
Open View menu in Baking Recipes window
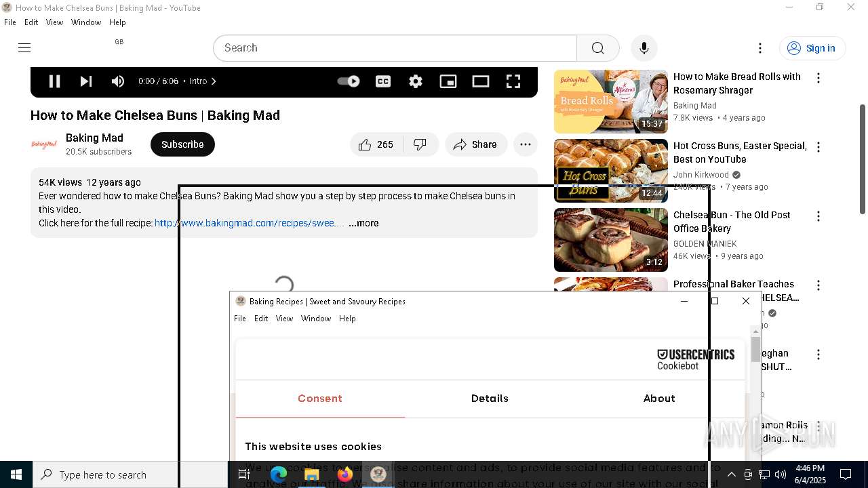pos(284,319)
